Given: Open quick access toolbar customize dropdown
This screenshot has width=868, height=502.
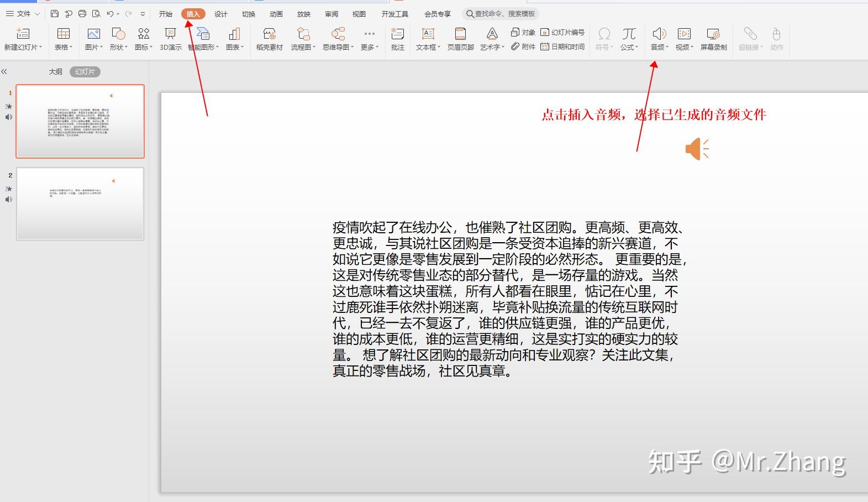Looking at the screenshot, I should coord(143,14).
